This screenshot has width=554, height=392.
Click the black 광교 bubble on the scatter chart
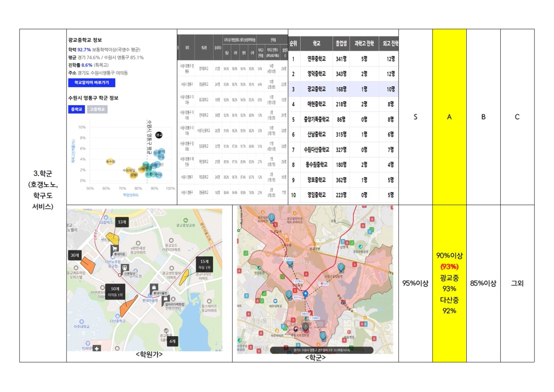point(159,135)
